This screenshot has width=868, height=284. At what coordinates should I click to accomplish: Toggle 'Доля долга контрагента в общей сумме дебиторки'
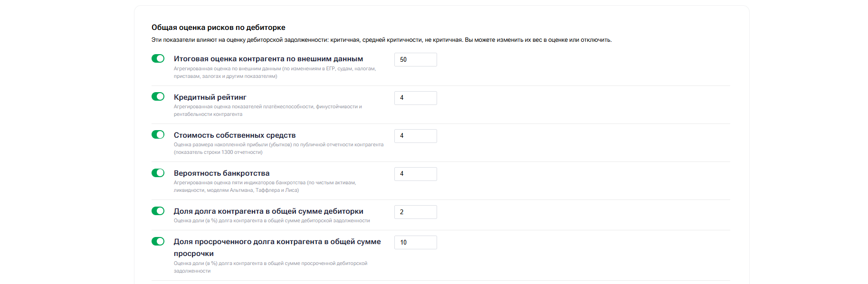coord(158,211)
